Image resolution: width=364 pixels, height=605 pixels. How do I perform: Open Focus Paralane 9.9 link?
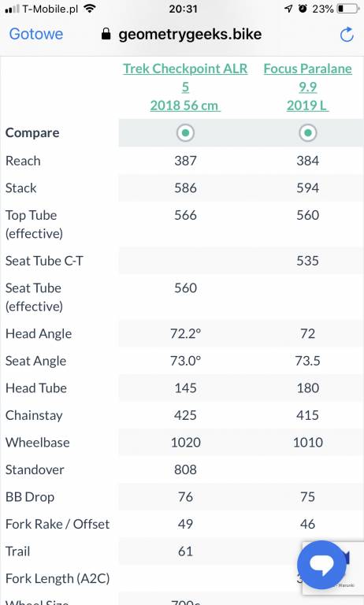[x=307, y=77]
